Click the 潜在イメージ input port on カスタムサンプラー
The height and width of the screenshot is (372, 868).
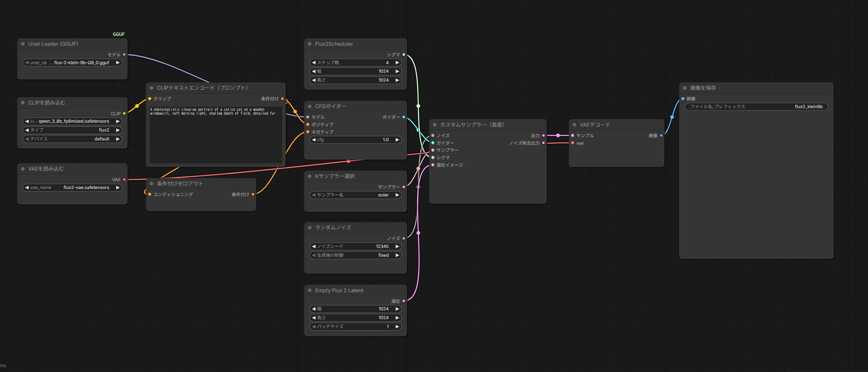[433, 165]
